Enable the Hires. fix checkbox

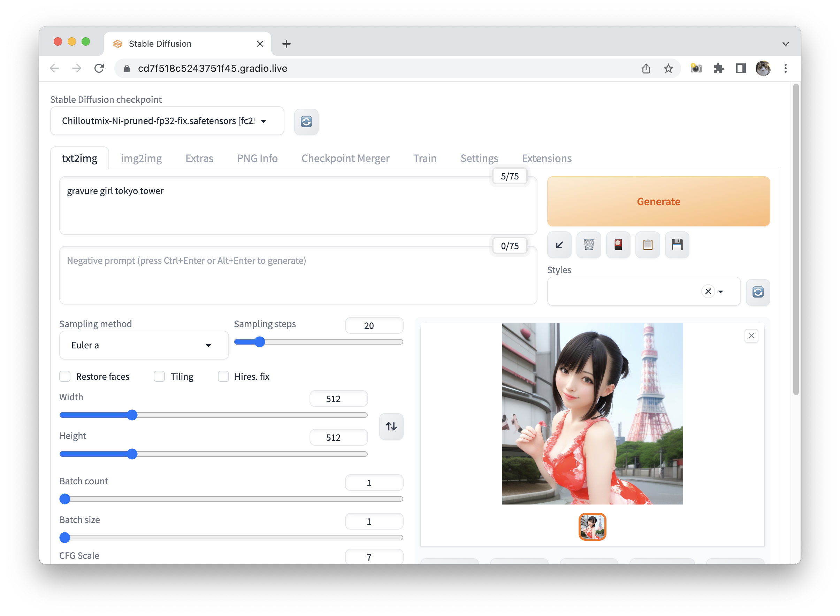click(x=223, y=376)
